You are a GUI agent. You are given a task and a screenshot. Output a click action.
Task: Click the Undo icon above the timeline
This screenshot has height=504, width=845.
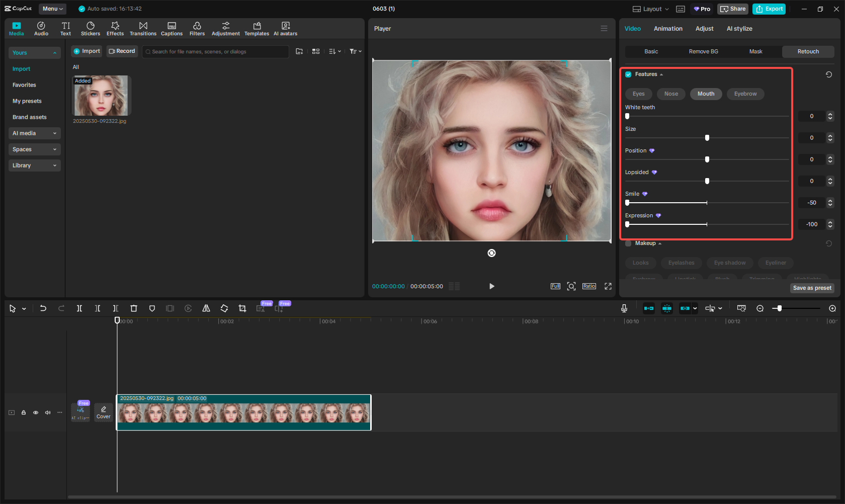coord(43,308)
